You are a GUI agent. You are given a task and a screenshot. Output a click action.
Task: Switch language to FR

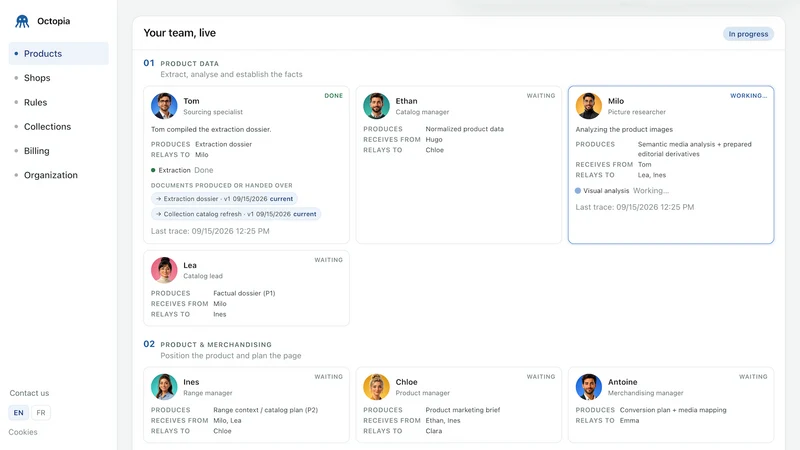41,413
